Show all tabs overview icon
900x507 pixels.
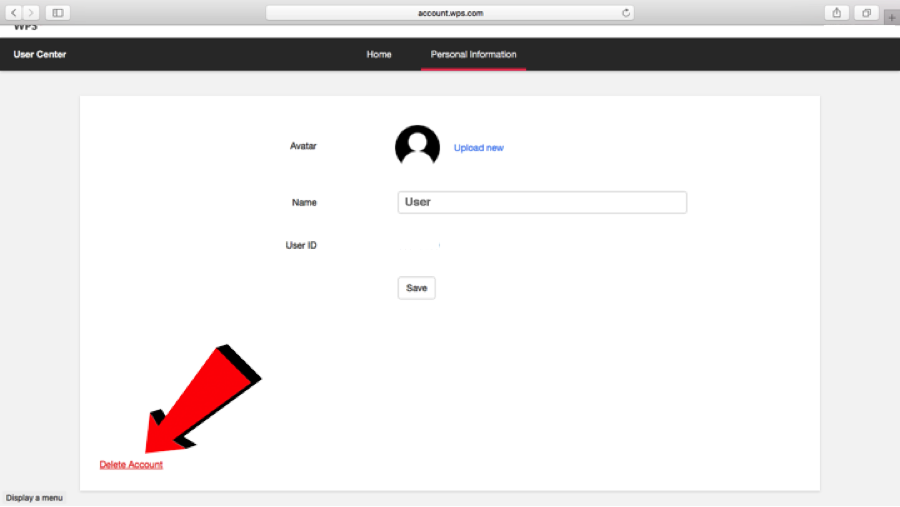pyautogui.click(x=867, y=13)
